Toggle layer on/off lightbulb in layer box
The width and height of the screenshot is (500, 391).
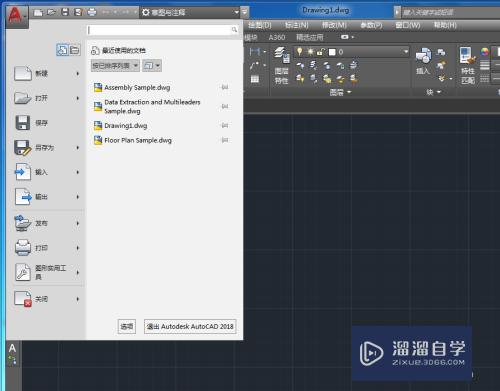coord(299,52)
